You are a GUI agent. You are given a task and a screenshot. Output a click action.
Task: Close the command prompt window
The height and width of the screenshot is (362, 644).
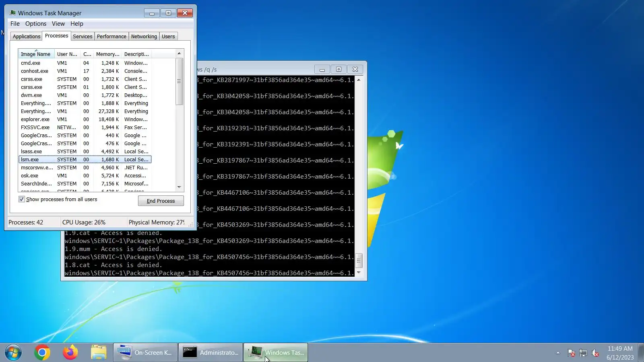355,69
